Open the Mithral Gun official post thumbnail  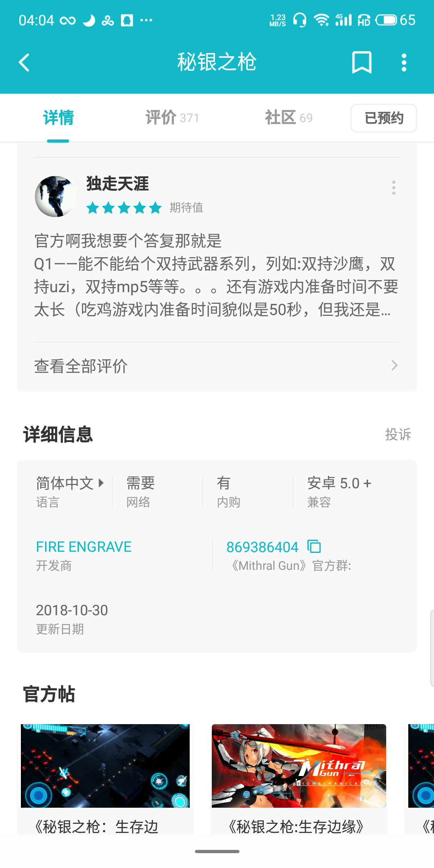pyautogui.click(x=299, y=766)
